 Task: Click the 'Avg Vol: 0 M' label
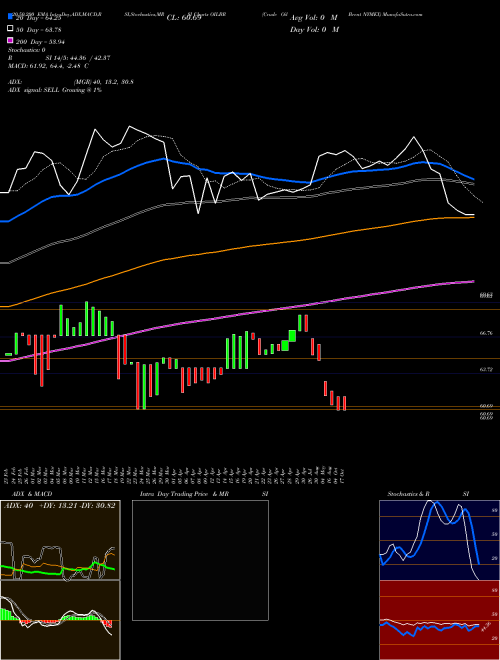(x=314, y=18)
